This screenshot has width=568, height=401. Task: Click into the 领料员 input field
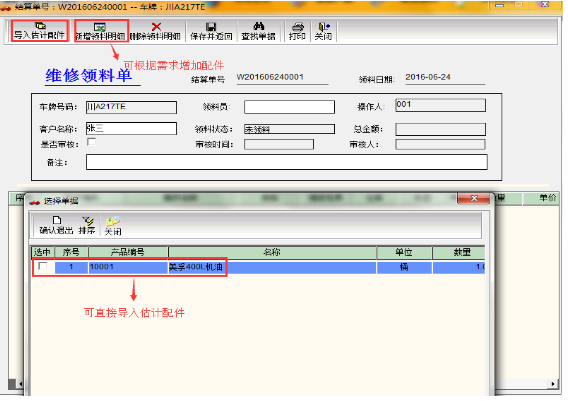[x=289, y=107]
